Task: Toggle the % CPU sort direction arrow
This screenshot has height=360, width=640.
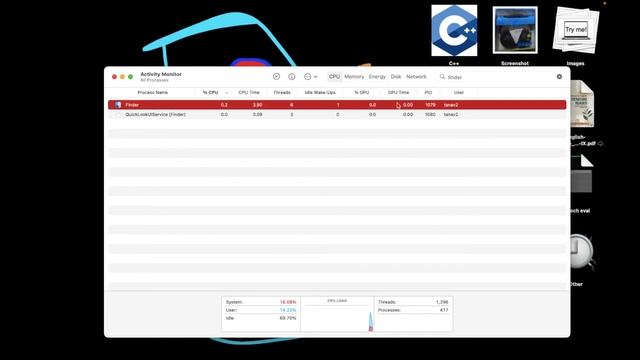Action: pos(227,93)
